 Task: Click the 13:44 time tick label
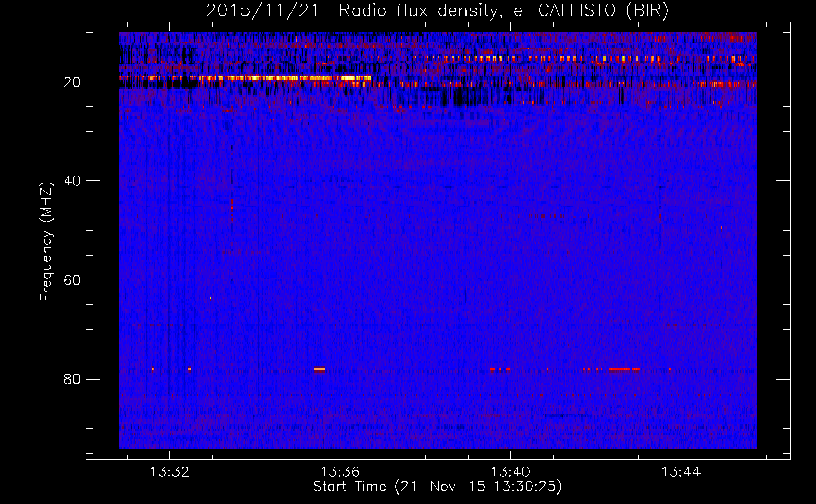[681, 472]
